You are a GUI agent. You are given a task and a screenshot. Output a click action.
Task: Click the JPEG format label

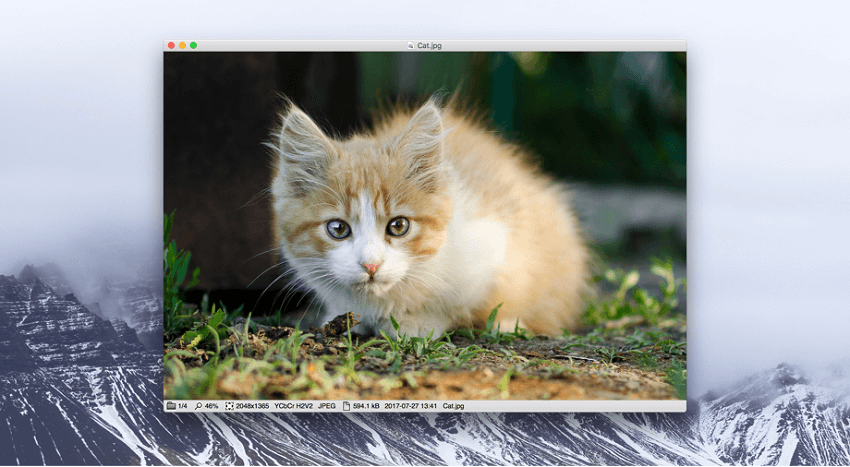327,406
